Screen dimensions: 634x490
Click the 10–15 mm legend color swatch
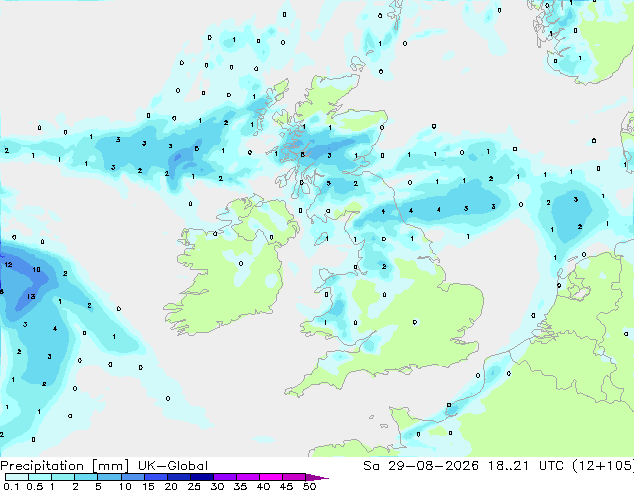click(x=132, y=477)
